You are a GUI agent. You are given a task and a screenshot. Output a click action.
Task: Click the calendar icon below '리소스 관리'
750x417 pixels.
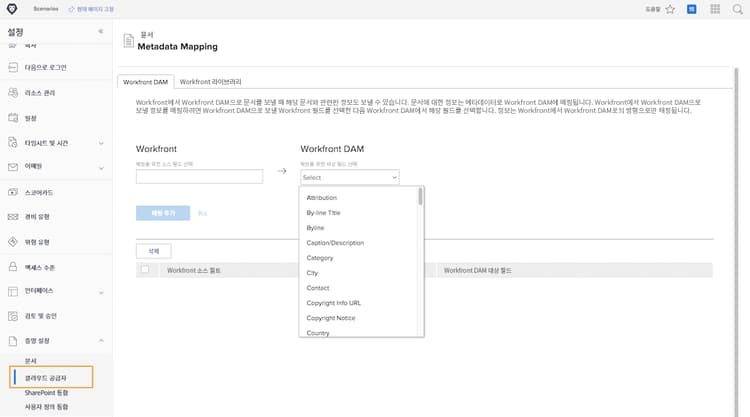tap(13, 118)
